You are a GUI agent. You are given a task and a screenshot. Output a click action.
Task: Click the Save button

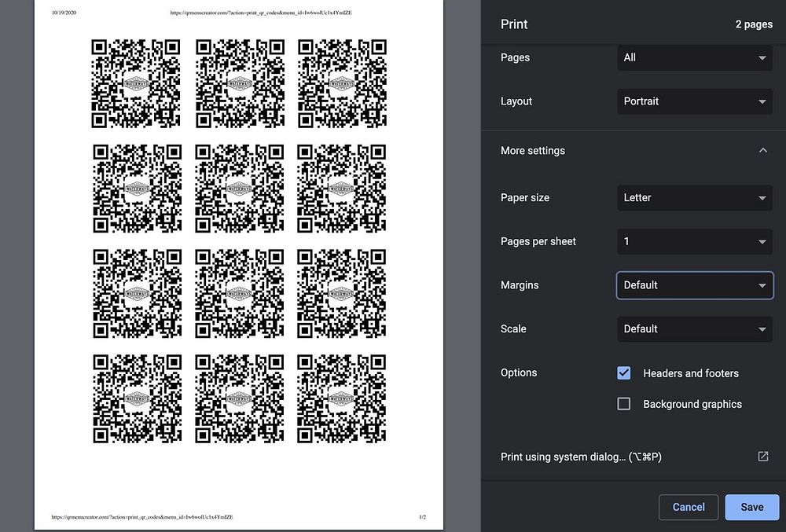[x=752, y=507]
